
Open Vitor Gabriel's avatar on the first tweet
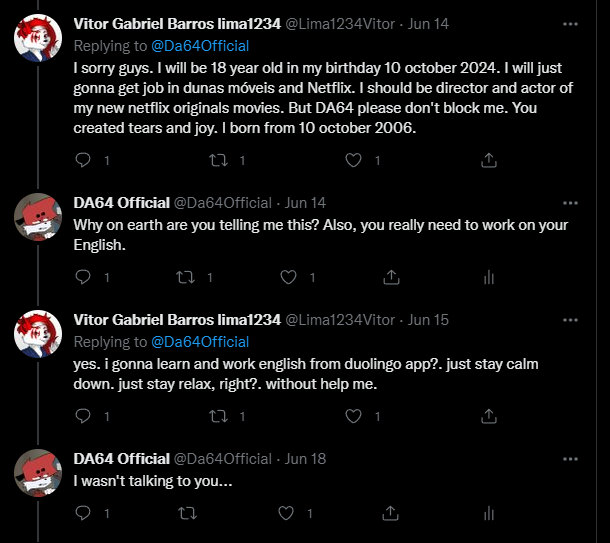point(39,38)
